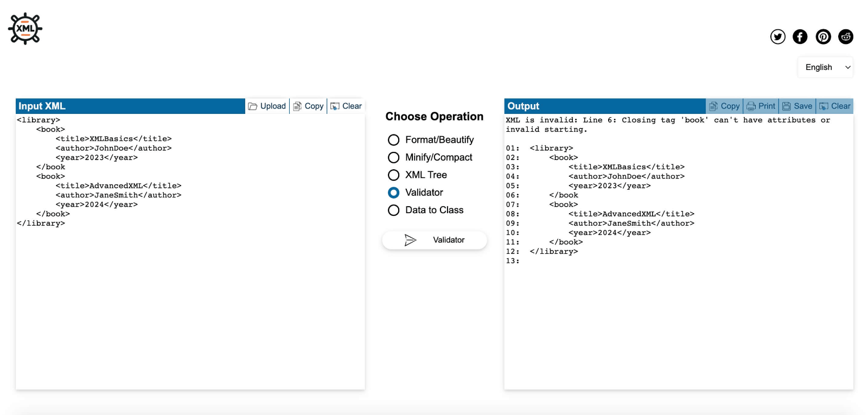
Task: Open the Reddit share icon
Action: coord(846,36)
